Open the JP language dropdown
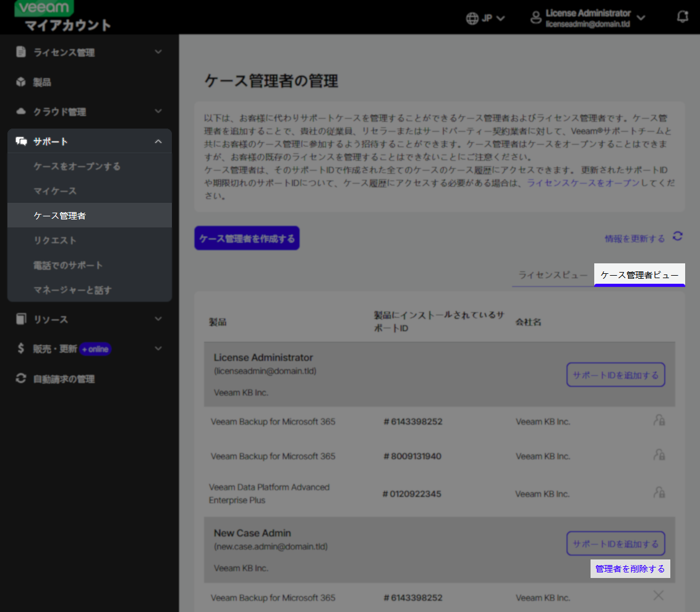700x612 pixels. [x=486, y=18]
